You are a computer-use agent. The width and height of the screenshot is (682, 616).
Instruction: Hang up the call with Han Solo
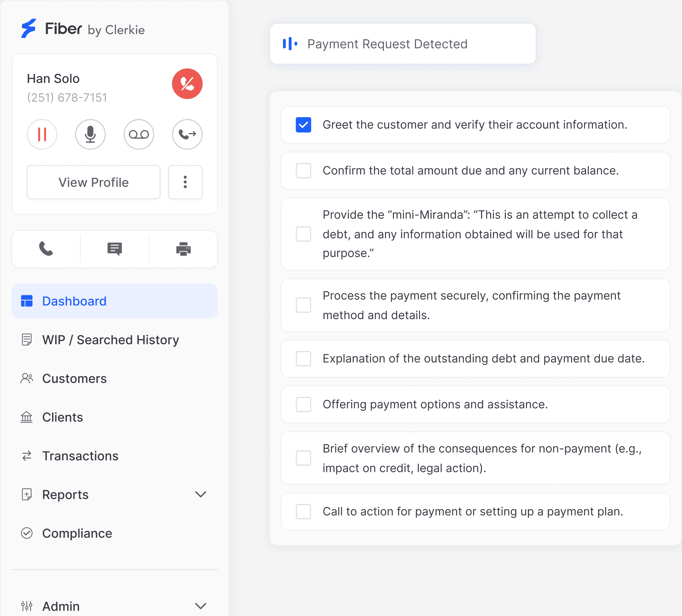click(x=187, y=84)
